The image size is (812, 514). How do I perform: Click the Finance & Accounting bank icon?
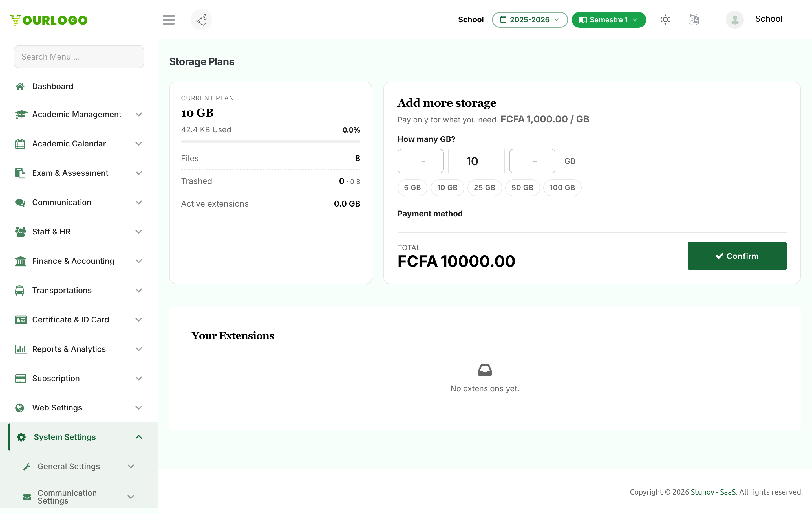click(x=21, y=261)
